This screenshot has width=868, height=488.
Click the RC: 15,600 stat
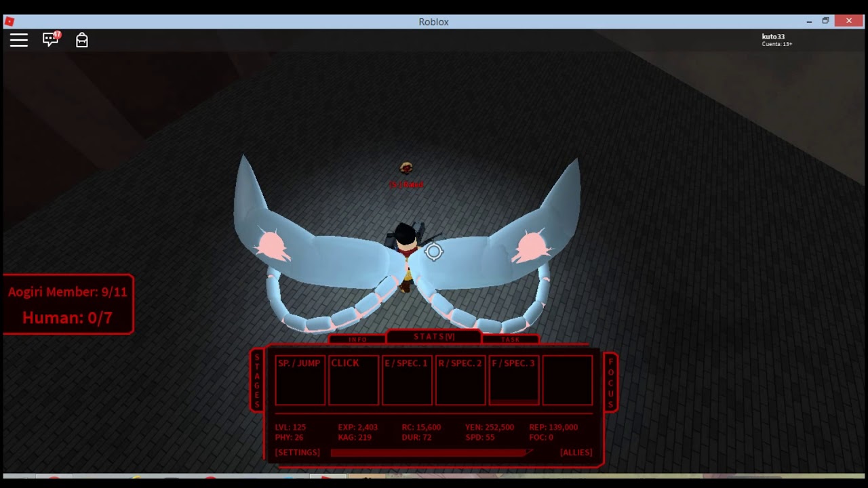click(x=421, y=428)
